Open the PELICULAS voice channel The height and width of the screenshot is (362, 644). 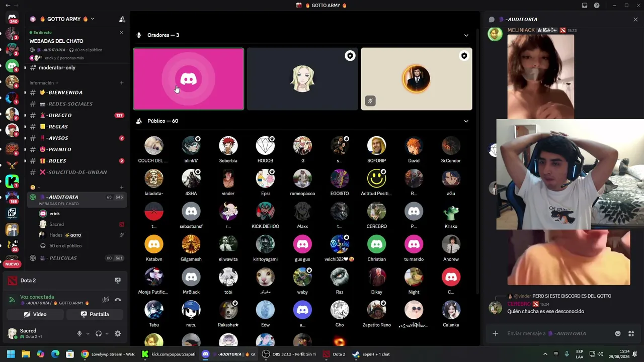coord(76,258)
